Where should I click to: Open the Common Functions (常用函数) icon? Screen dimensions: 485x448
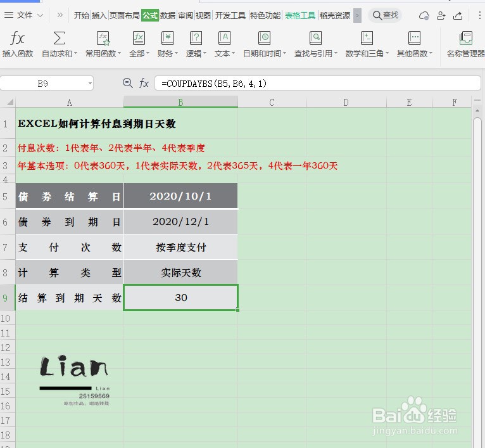point(103,39)
